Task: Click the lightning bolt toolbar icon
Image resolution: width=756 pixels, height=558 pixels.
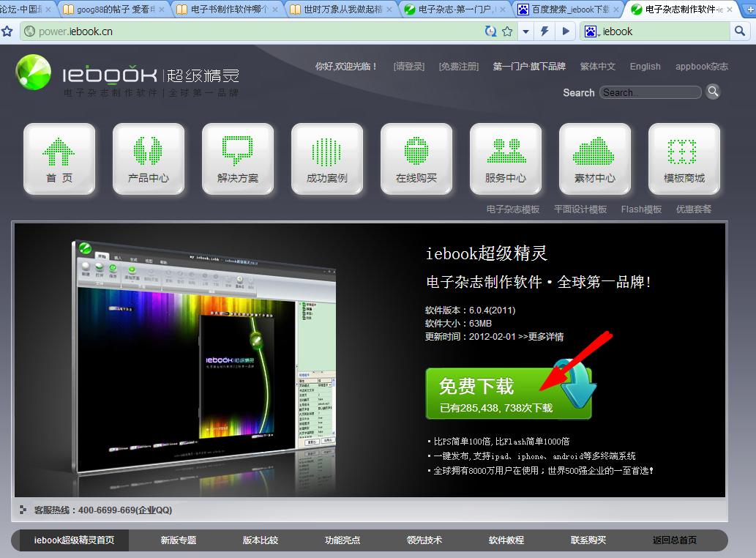Action: click(x=544, y=31)
